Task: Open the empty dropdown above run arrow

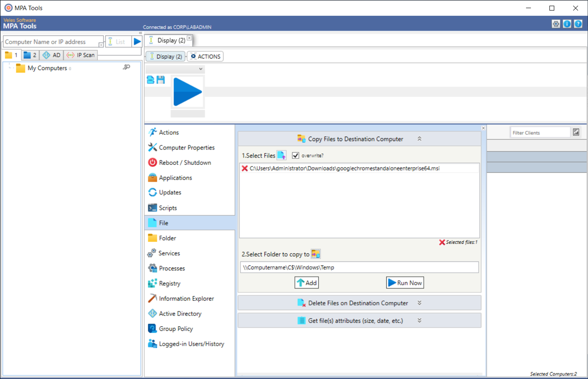Action: (x=175, y=69)
